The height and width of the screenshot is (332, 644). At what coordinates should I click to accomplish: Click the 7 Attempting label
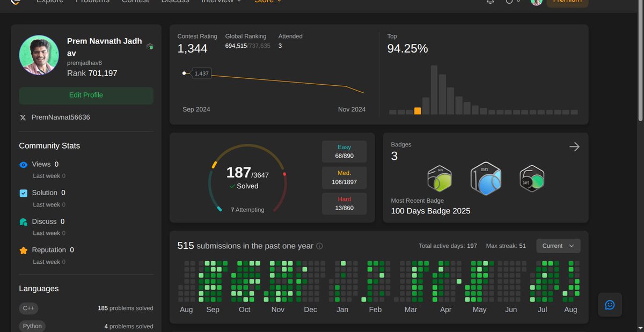click(x=247, y=210)
